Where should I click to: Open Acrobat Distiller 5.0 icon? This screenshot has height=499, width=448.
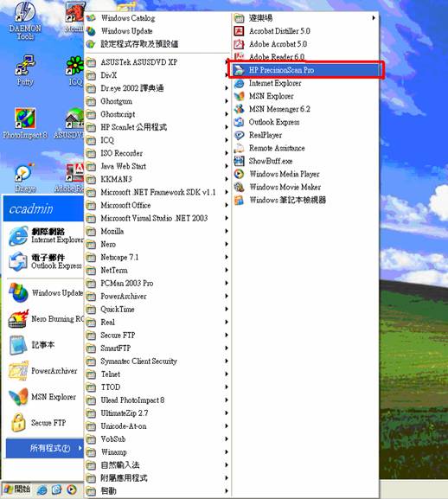pos(239,31)
